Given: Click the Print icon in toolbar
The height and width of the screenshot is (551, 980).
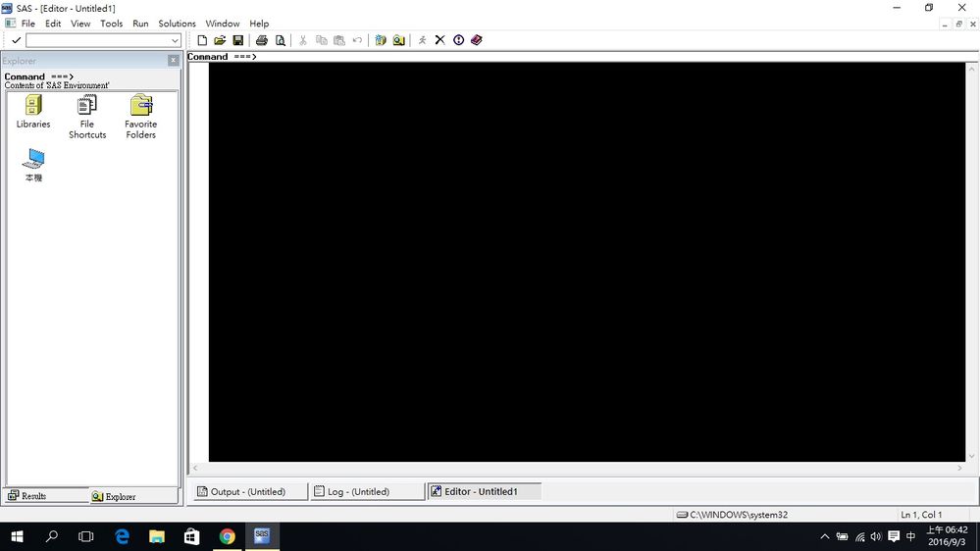Looking at the screenshot, I should point(262,40).
